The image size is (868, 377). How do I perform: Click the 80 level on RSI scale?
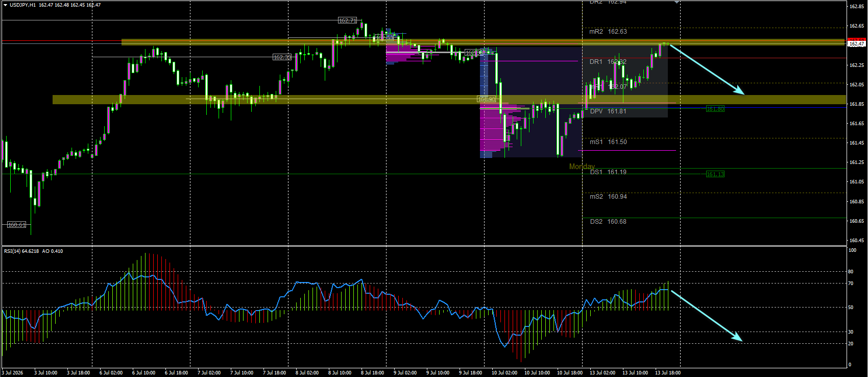click(851, 272)
